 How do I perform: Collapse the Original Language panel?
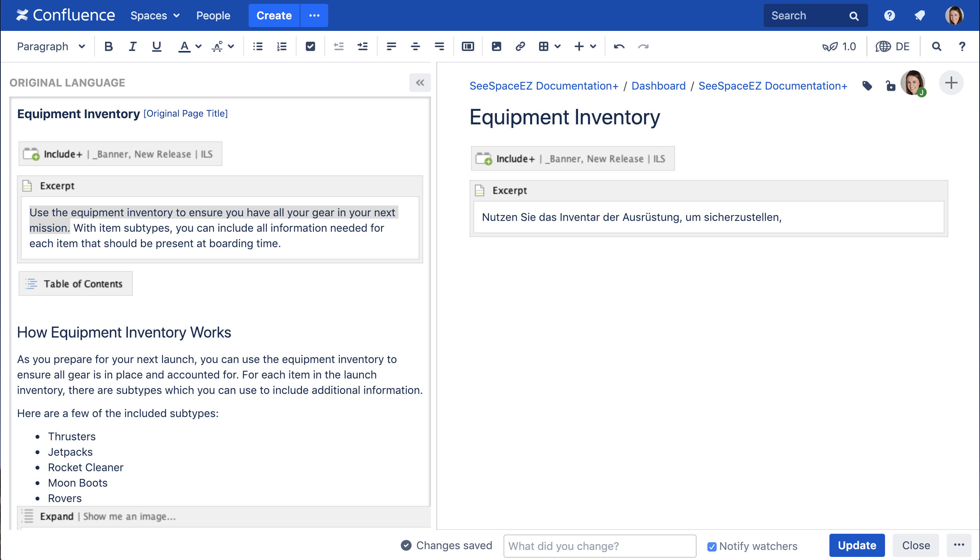(420, 83)
